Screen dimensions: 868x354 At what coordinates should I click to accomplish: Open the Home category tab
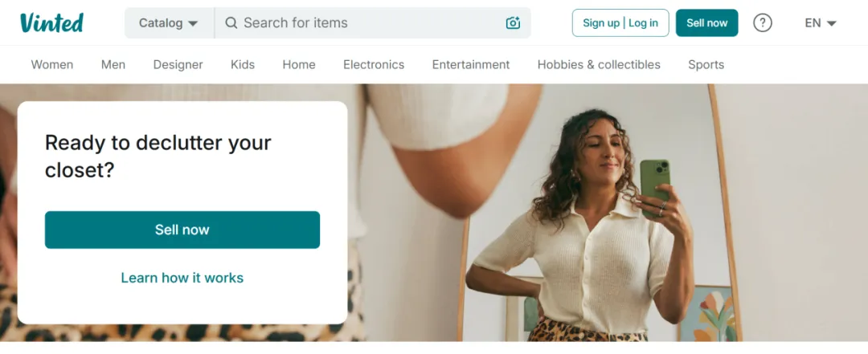pos(299,65)
